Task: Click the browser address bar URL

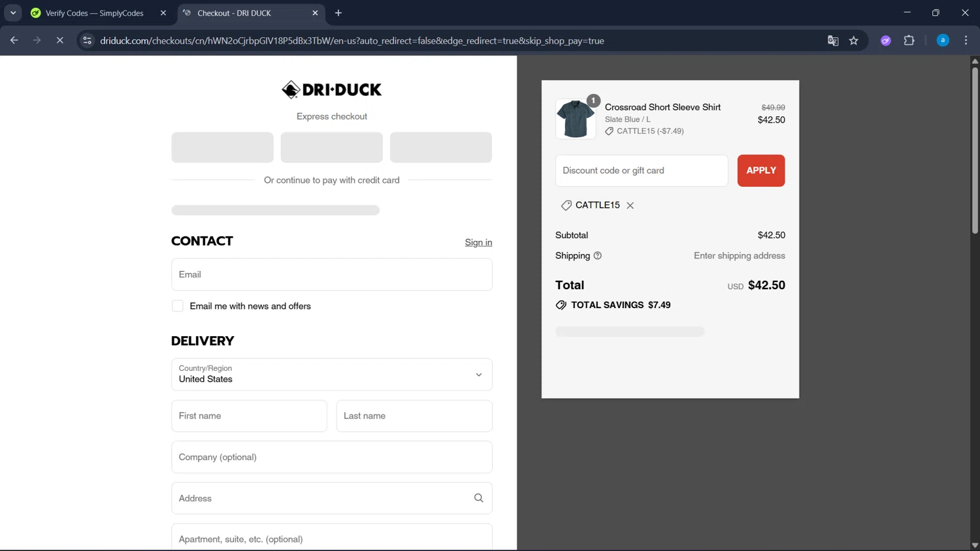Action: pos(351,40)
